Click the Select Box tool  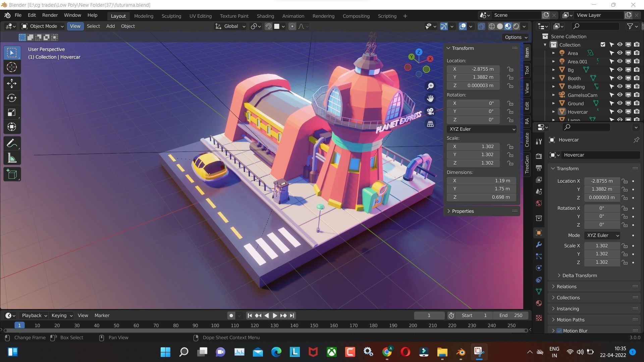pos(12,53)
